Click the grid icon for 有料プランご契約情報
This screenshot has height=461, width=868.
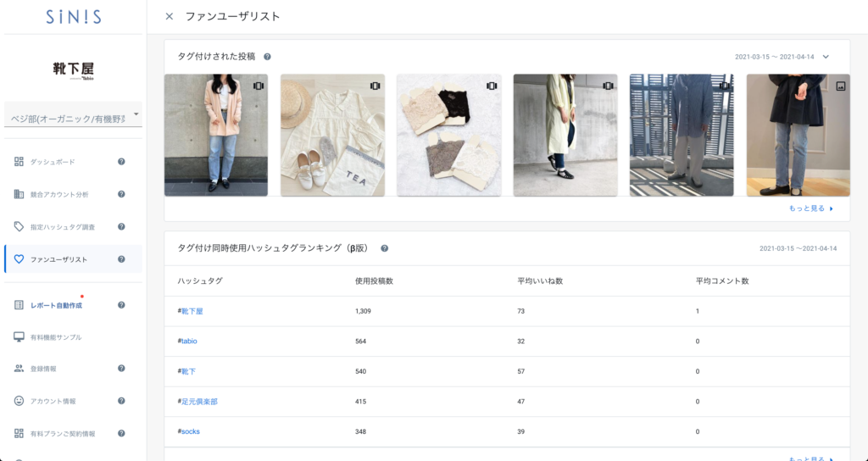(19, 433)
